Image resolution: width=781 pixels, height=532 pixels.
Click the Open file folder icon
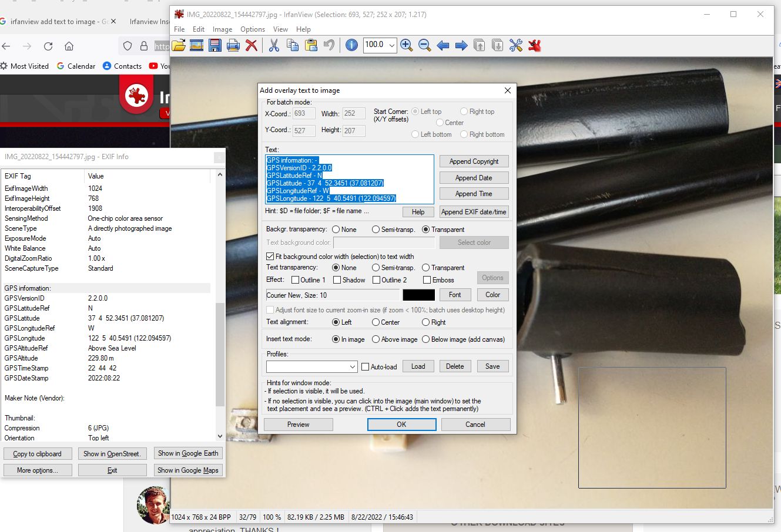pos(179,45)
